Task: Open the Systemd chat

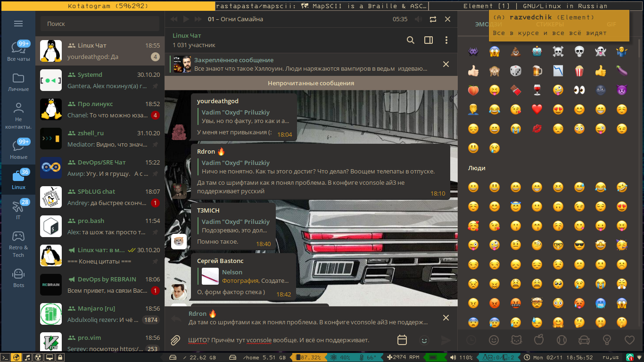Action: pyautogui.click(x=100, y=81)
